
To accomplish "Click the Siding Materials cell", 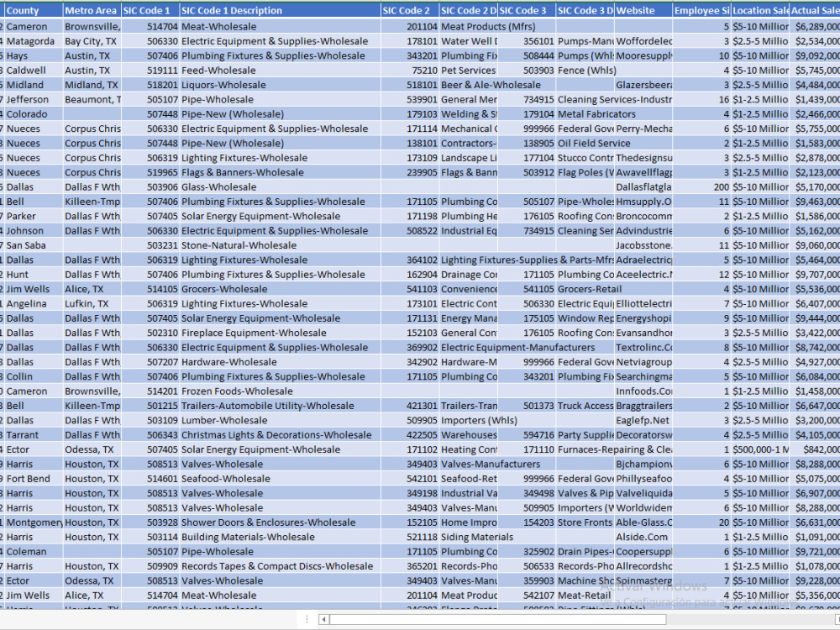I will pyautogui.click(x=477, y=538).
